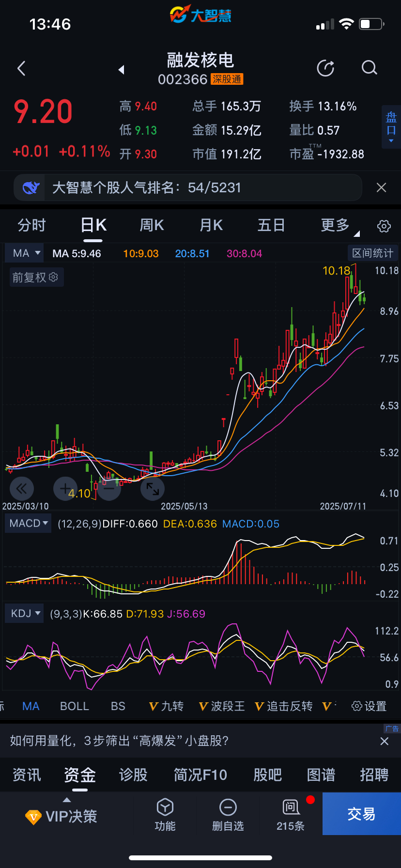Select the BOLL indicator
Image resolution: width=401 pixels, height=868 pixels.
(x=75, y=706)
